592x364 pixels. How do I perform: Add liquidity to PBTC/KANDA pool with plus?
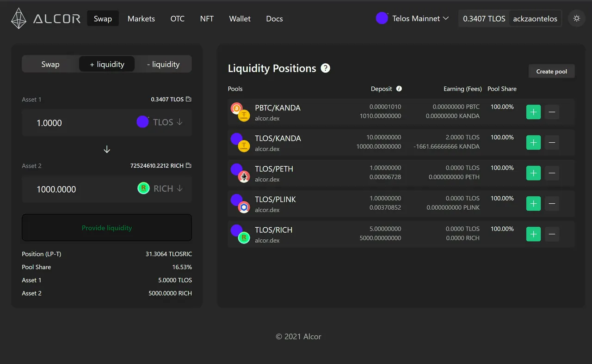coord(533,112)
